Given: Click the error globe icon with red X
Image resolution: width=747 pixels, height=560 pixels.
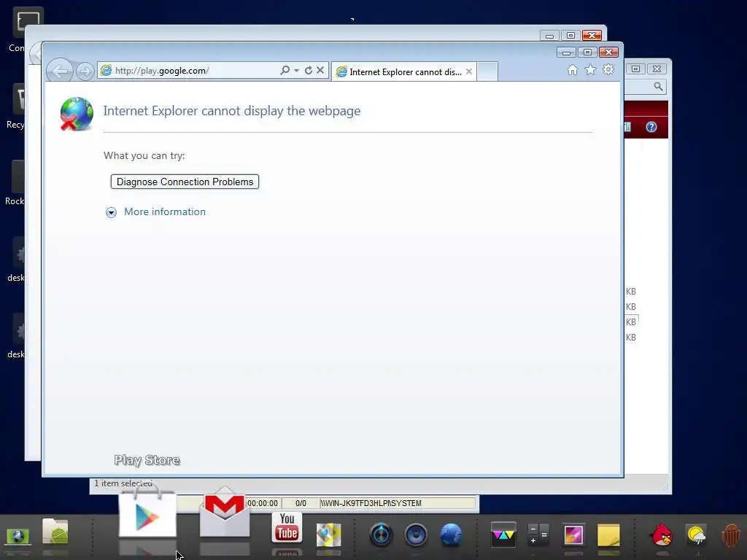Looking at the screenshot, I should click(x=76, y=114).
